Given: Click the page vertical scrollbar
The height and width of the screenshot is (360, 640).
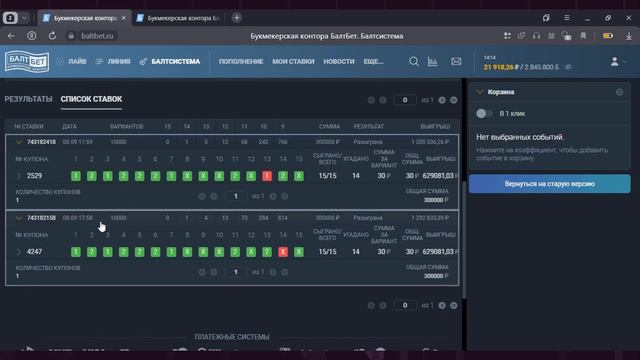Looking at the screenshot, I should click(464, 239).
